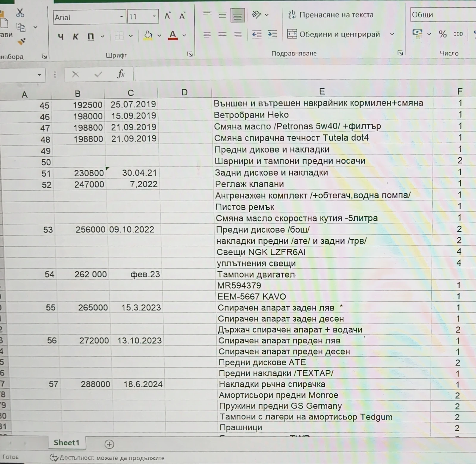
Task: Toggle italic formatting with К button
Action: coord(76,37)
